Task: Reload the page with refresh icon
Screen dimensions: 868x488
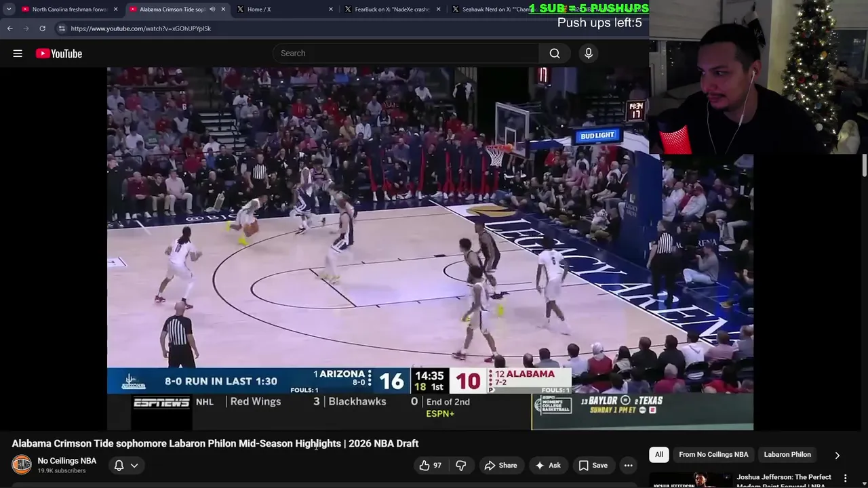Action: 42,28
